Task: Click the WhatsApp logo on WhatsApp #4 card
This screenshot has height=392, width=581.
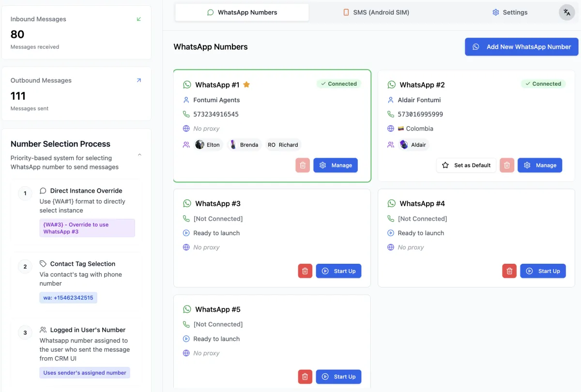Action: pos(392,204)
